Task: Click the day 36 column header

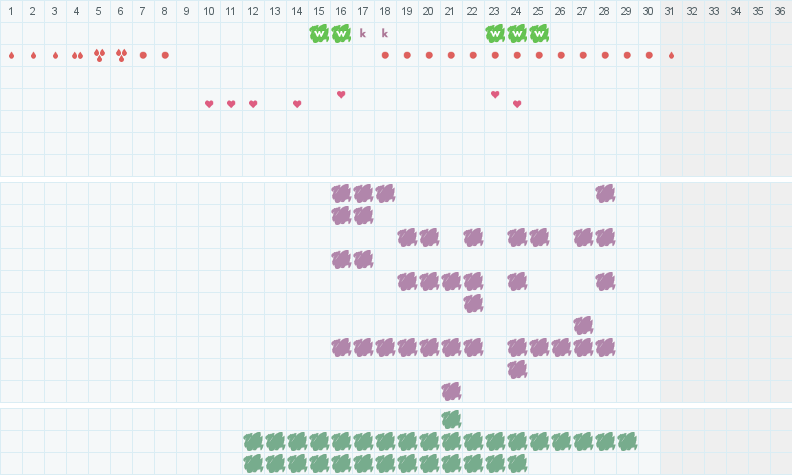Action: [x=780, y=11]
